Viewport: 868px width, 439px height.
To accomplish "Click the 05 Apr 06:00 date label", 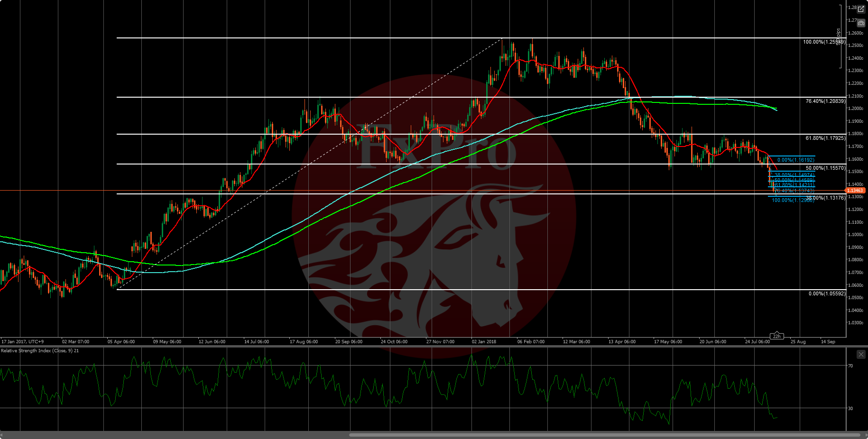I will pyautogui.click(x=121, y=342).
